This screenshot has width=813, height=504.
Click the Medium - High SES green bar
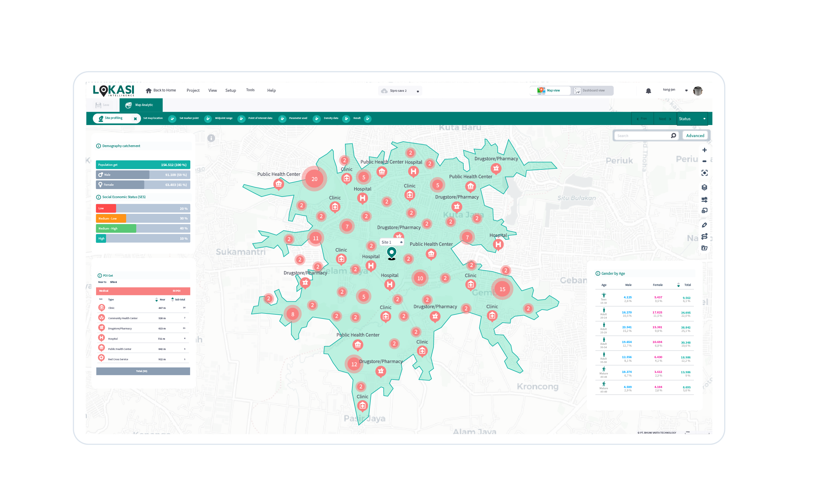(116, 229)
